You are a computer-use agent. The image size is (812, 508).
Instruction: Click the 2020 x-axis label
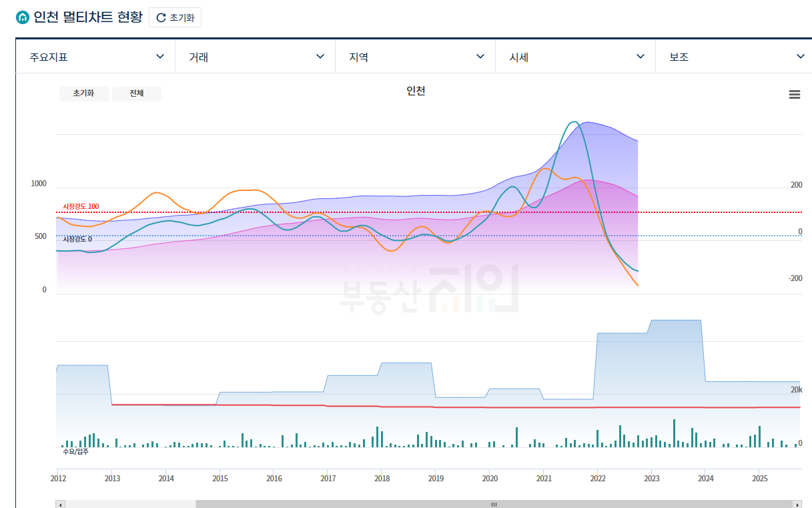tap(490, 479)
